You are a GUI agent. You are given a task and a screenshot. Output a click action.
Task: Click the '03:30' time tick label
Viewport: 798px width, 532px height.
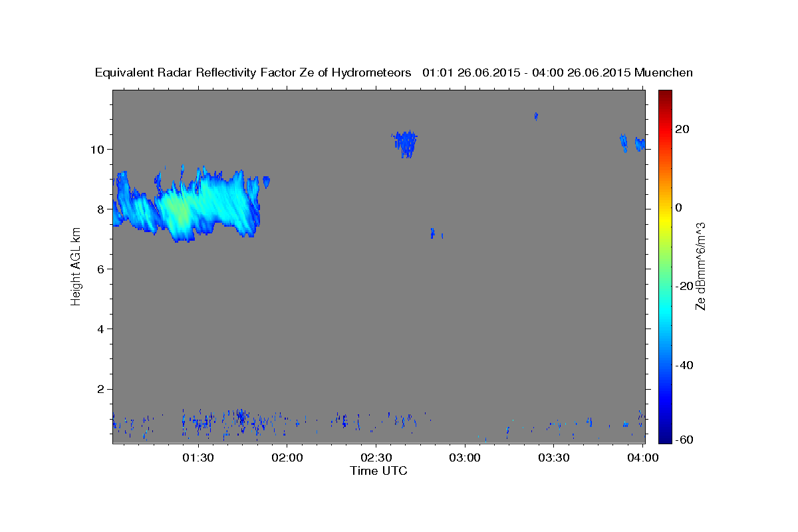pyautogui.click(x=553, y=458)
